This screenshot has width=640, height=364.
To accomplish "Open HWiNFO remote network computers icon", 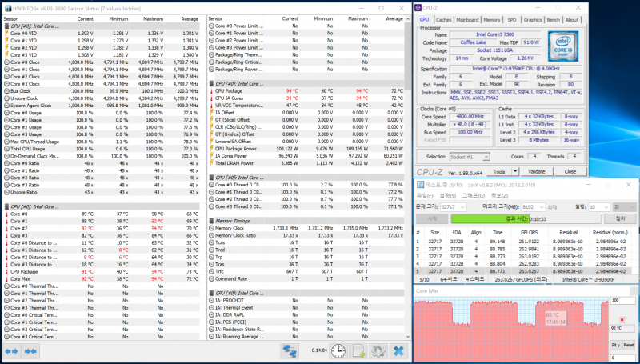I will click(x=290, y=351).
